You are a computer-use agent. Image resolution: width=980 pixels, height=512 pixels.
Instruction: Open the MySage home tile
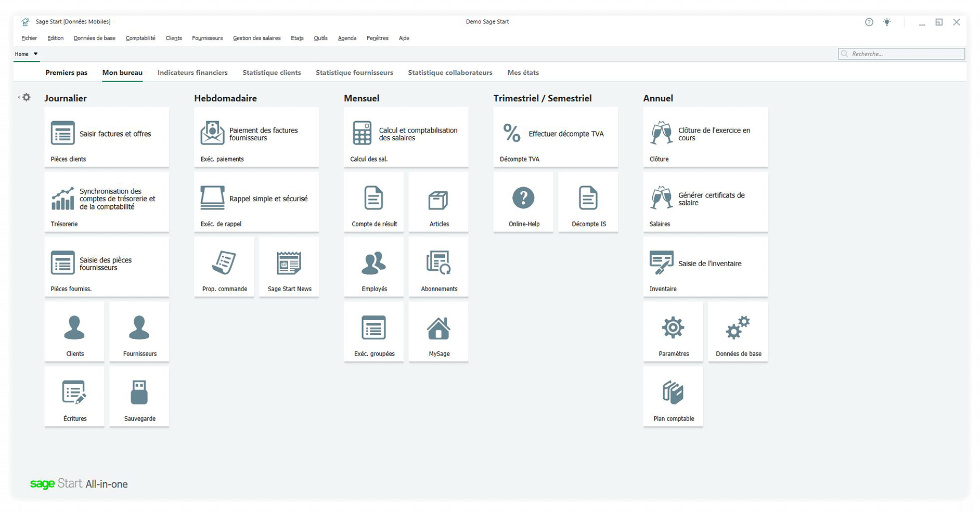coord(439,332)
